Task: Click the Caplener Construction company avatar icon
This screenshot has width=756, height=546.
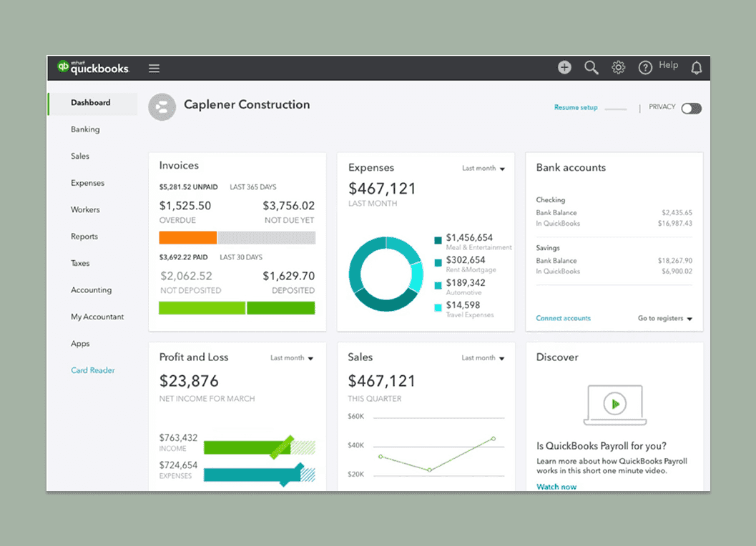Action: tap(162, 106)
